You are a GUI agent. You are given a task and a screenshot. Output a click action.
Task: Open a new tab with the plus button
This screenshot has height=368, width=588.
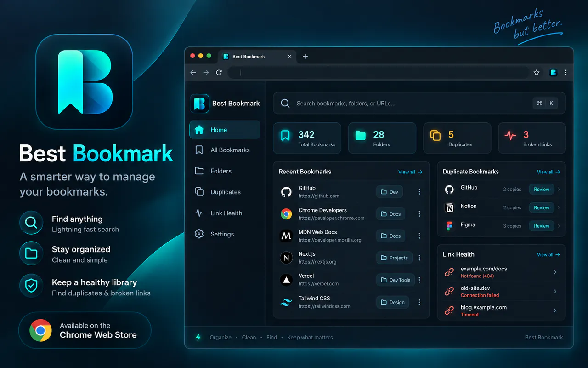(x=305, y=56)
